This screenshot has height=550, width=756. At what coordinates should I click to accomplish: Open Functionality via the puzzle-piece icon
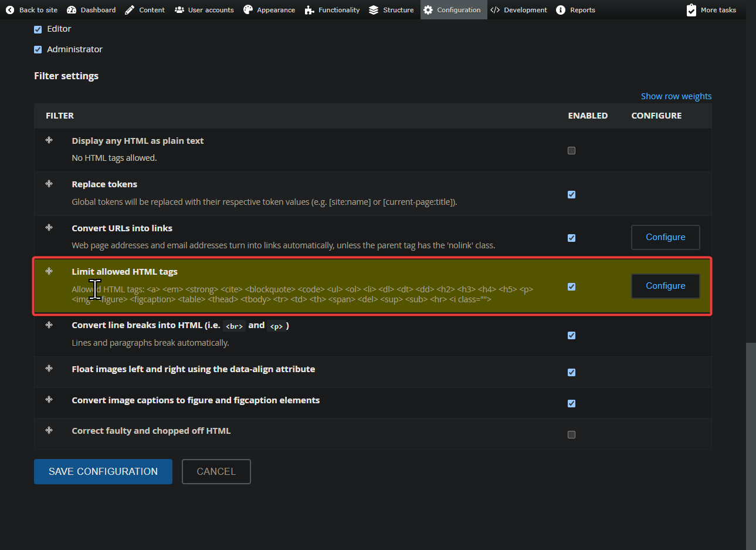coord(310,9)
